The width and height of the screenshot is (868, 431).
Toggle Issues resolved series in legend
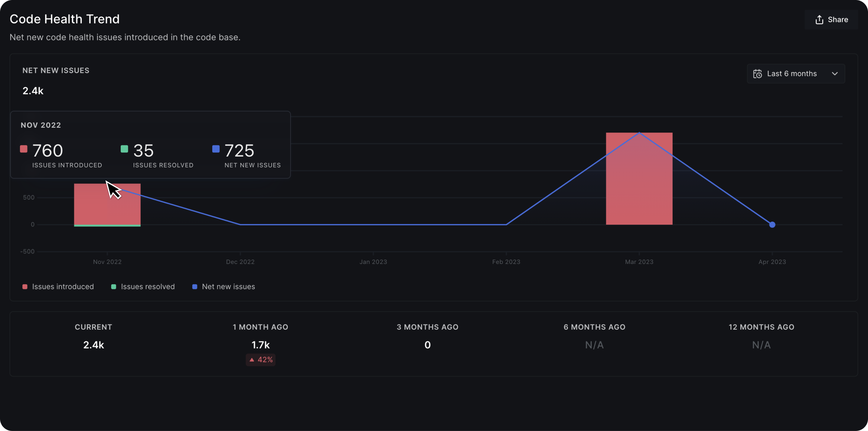(147, 287)
